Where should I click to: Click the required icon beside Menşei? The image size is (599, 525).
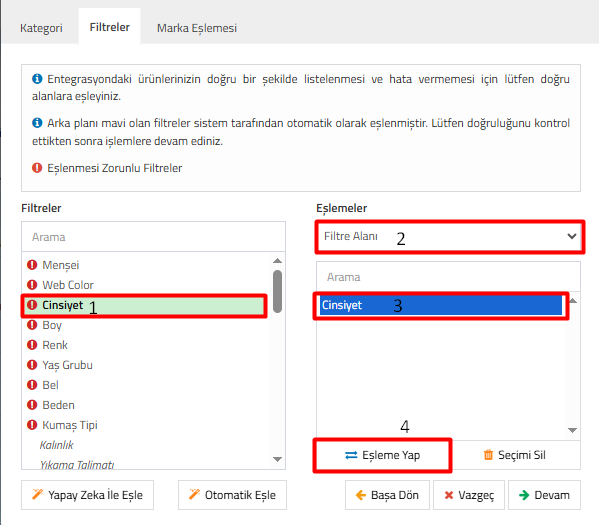[x=32, y=264]
